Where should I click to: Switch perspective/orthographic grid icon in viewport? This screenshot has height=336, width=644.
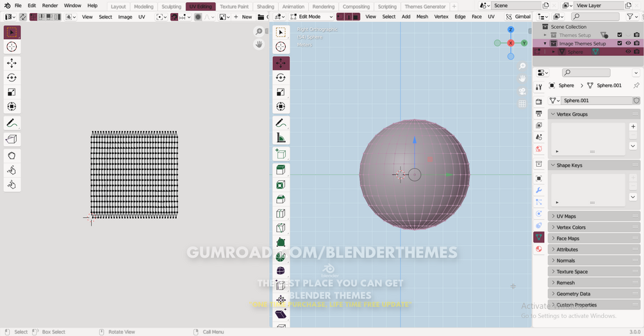point(522,103)
